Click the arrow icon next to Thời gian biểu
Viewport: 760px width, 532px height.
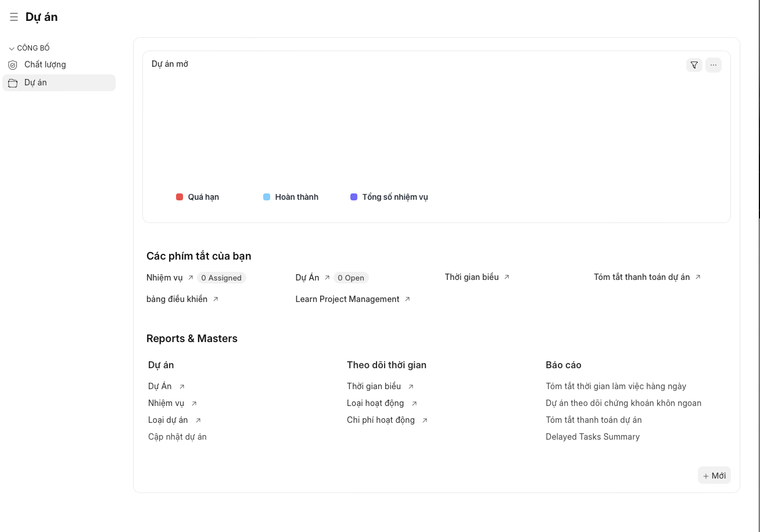pos(508,277)
